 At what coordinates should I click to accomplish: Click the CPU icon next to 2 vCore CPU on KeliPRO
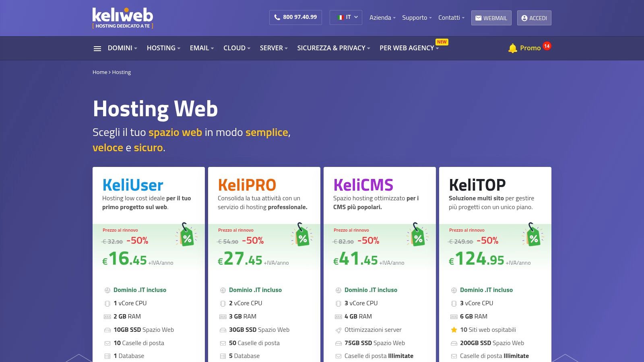[x=223, y=303]
